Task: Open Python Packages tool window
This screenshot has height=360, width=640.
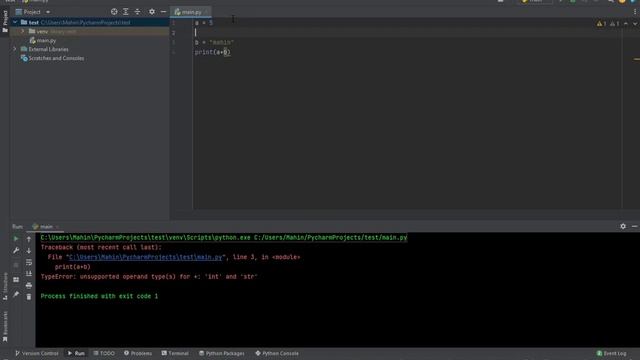Action: (x=222, y=353)
